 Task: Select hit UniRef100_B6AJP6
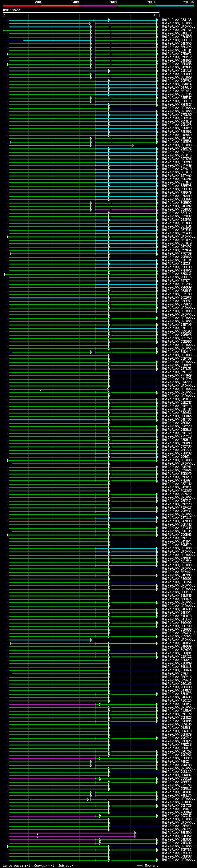tap(177, 47)
